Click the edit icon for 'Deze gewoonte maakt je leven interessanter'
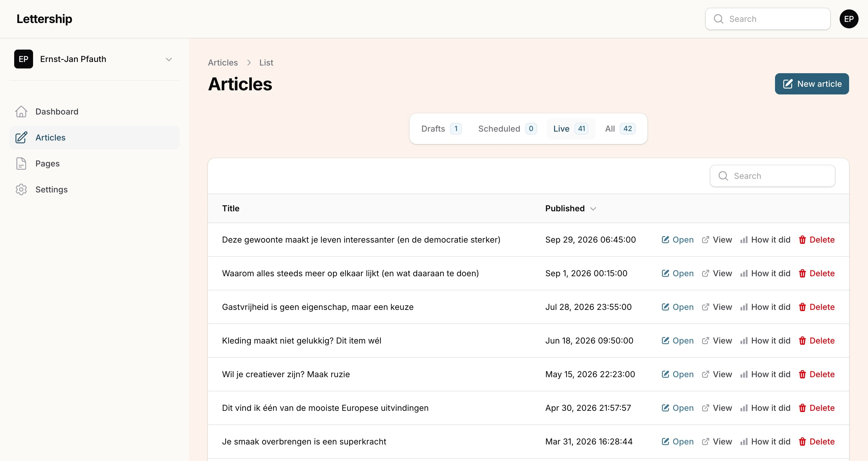868x461 pixels. [665, 240]
